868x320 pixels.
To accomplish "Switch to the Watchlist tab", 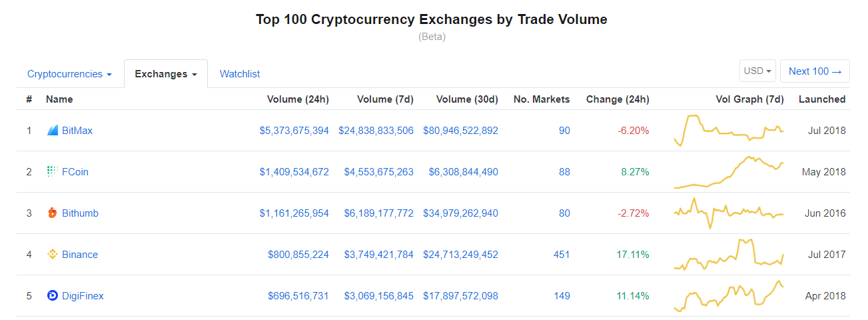I will [x=240, y=74].
